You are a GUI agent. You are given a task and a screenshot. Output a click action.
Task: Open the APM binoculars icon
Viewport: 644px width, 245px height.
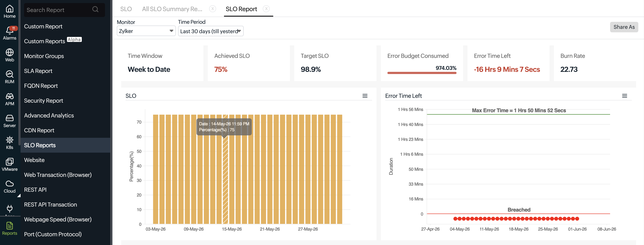click(x=9, y=96)
